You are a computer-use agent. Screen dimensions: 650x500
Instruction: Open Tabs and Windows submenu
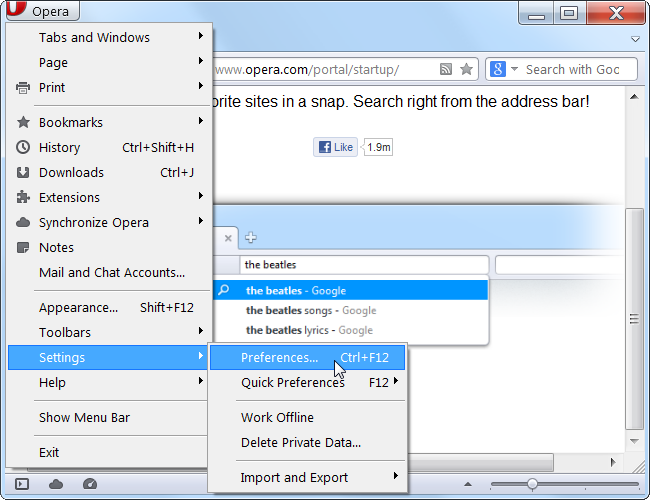(110, 37)
